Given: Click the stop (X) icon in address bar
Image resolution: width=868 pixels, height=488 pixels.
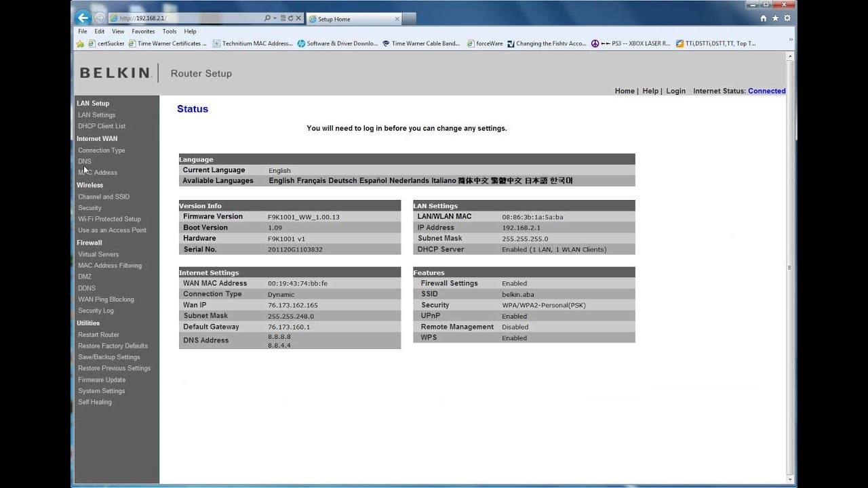Looking at the screenshot, I should coord(298,18).
